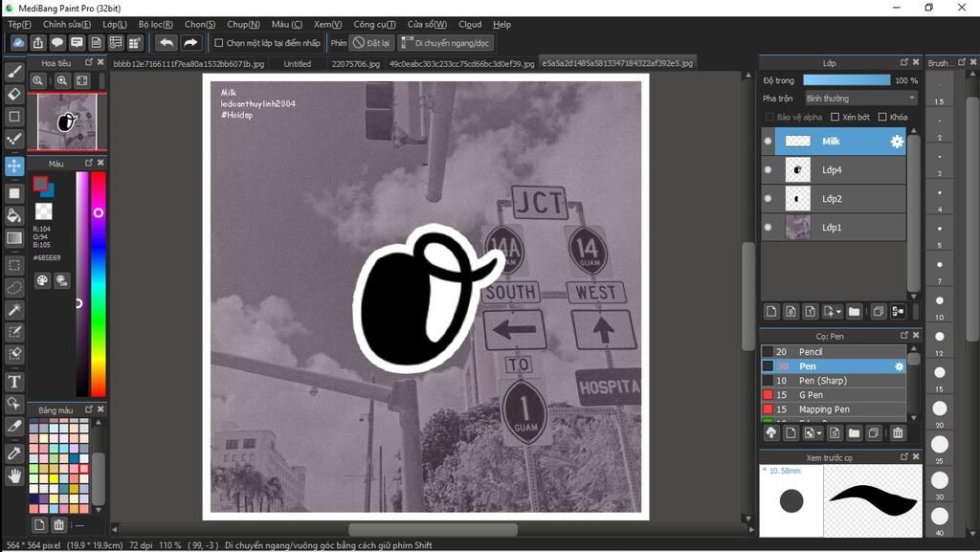
Task: Open the Pen brush settings gear
Action: click(x=899, y=366)
